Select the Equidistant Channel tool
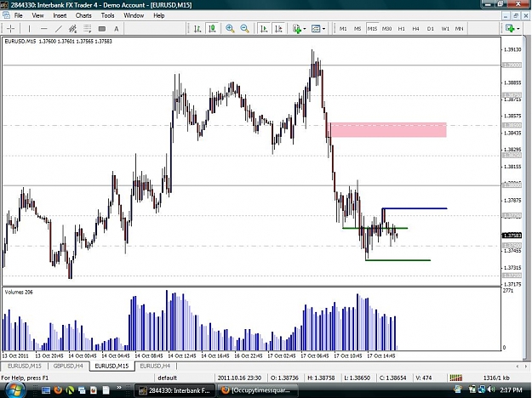Image resolution: width=532 pixels, height=398 pixels. (72, 29)
